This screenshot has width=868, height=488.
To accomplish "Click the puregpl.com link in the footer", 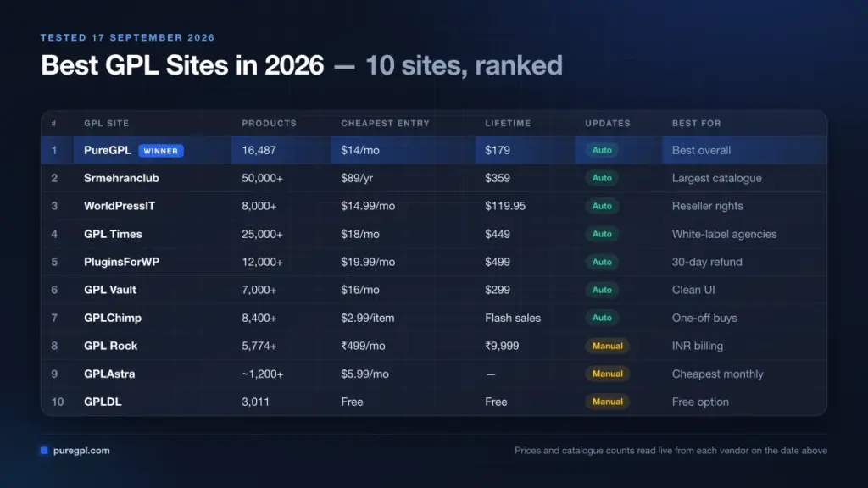I will (x=81, y=451).
